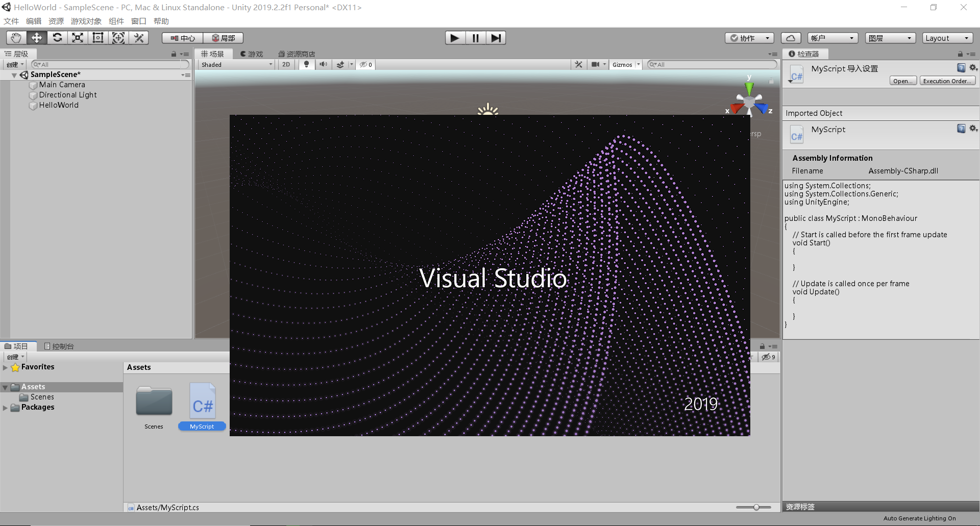Screen dimensions: 980x526
Task: Select HelloWorld object in Hierarchy
Action: [59, 105]
